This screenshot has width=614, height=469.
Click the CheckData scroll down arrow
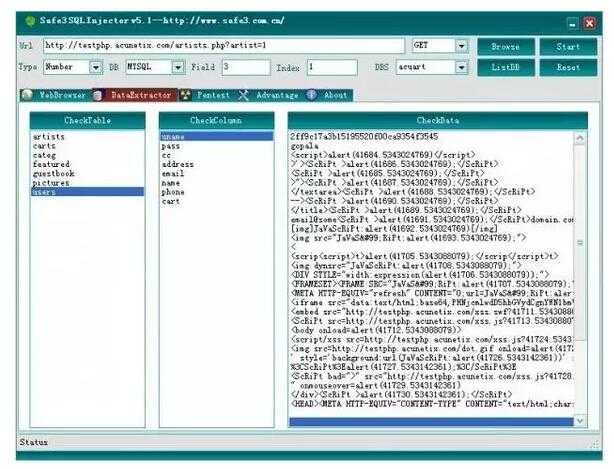[x=580, y=421]
